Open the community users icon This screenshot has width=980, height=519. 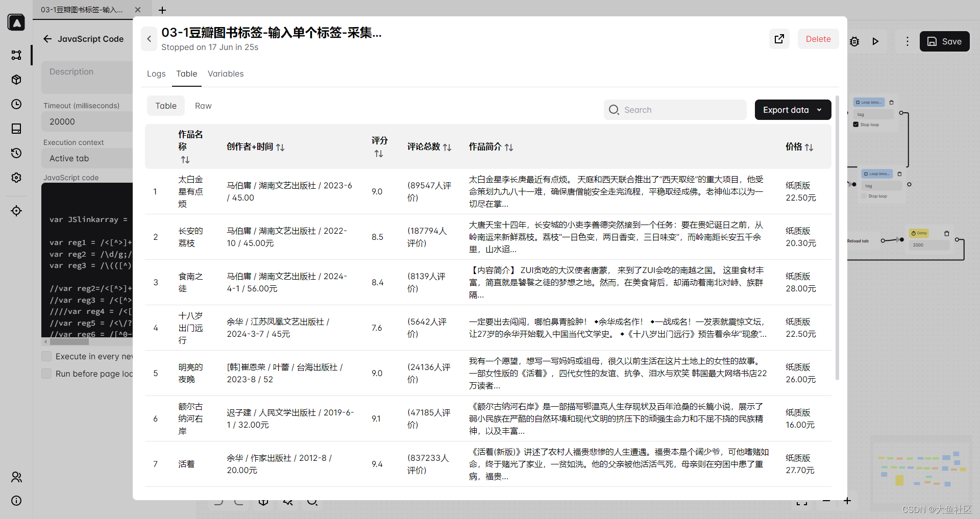pos(16,477)
